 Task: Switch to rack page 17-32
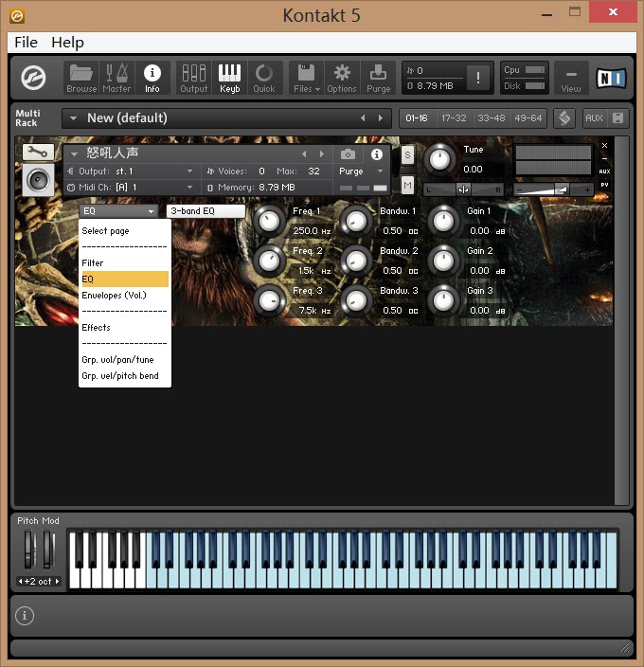click(x=455, y=118)
